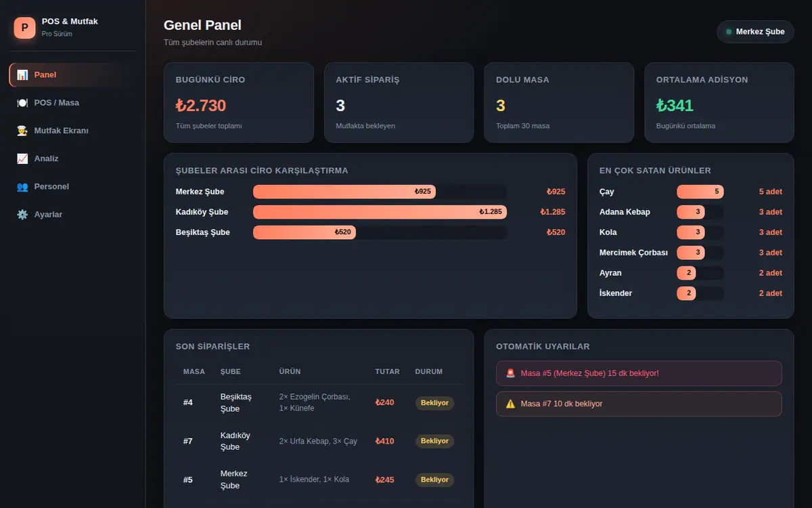Image resolution: width=812 pixels, height=508 pixels.
Task: Click the '1× İskender, 1× Kola' order text
Action: [314, 480]
